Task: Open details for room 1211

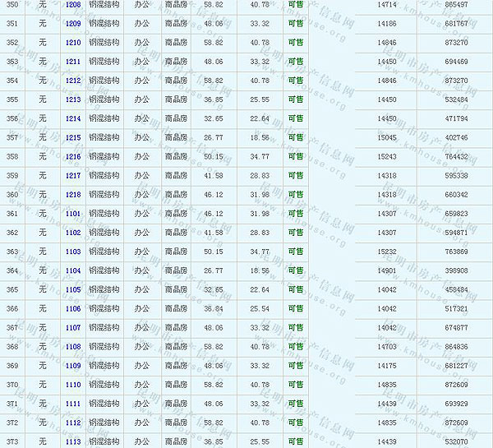Action: [73, 62]
